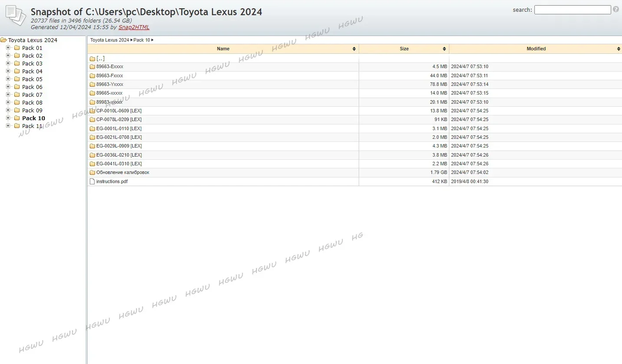Click the folder icon of EG-0001L-0110 [LEX]
The width and height of the screenshot is (622, 364).
(x=92, y=128)
